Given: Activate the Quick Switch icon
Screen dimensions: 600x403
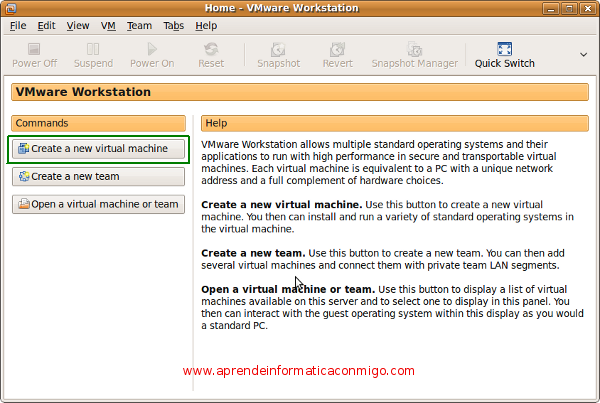Looking at the screenshot, I should coord(504,49).
